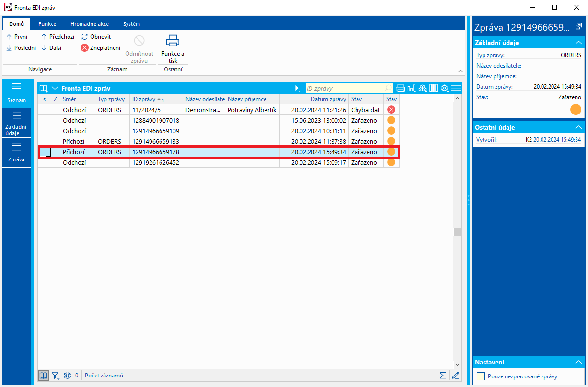Click the cubes icon in grid toolbar
Screen dimensions: 588x387
(x=423, y=88)
